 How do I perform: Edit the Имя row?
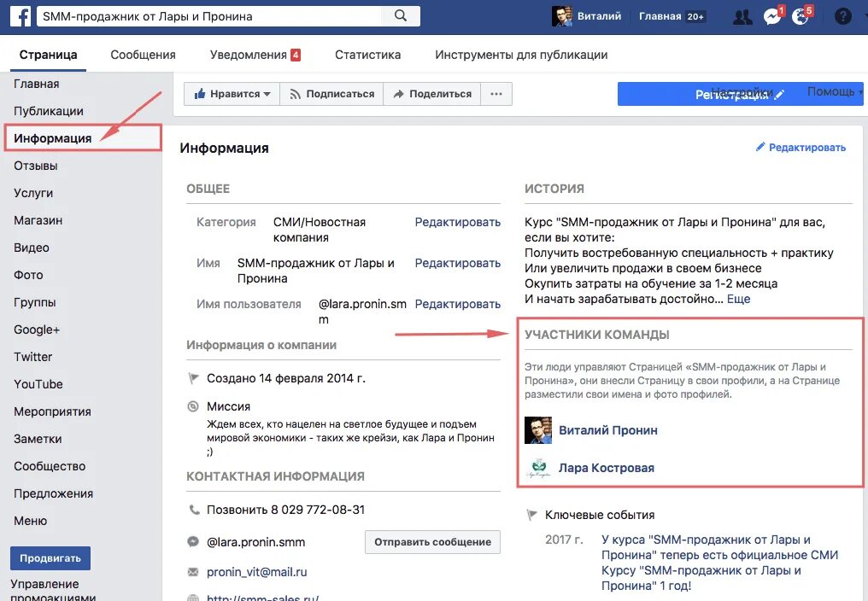point(458,263)
